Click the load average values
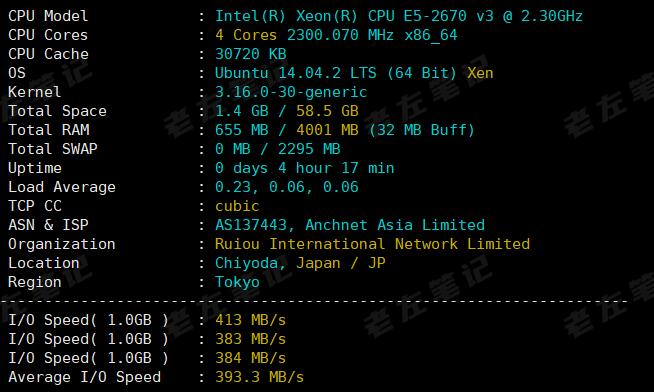 coord(287,187)
